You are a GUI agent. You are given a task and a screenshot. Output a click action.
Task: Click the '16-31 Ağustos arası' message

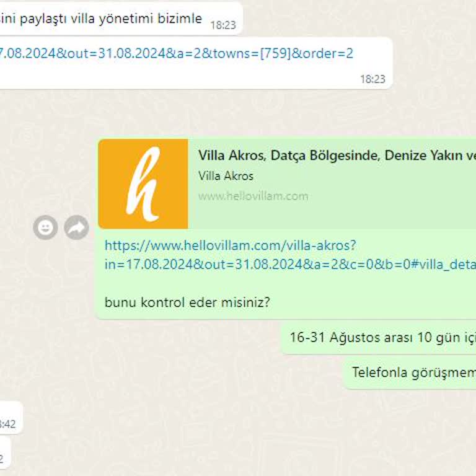(378, 338)
